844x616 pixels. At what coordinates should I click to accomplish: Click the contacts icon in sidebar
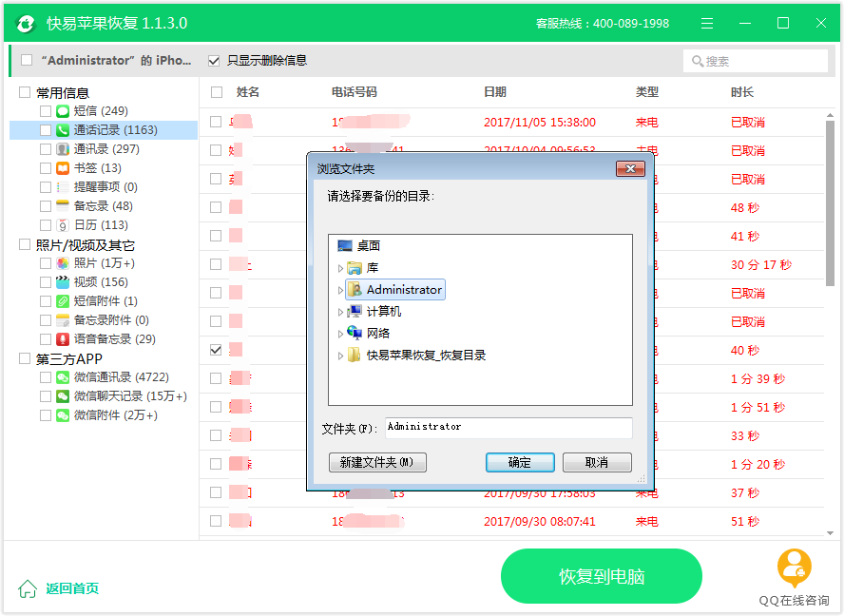click(x=63, y=149)
